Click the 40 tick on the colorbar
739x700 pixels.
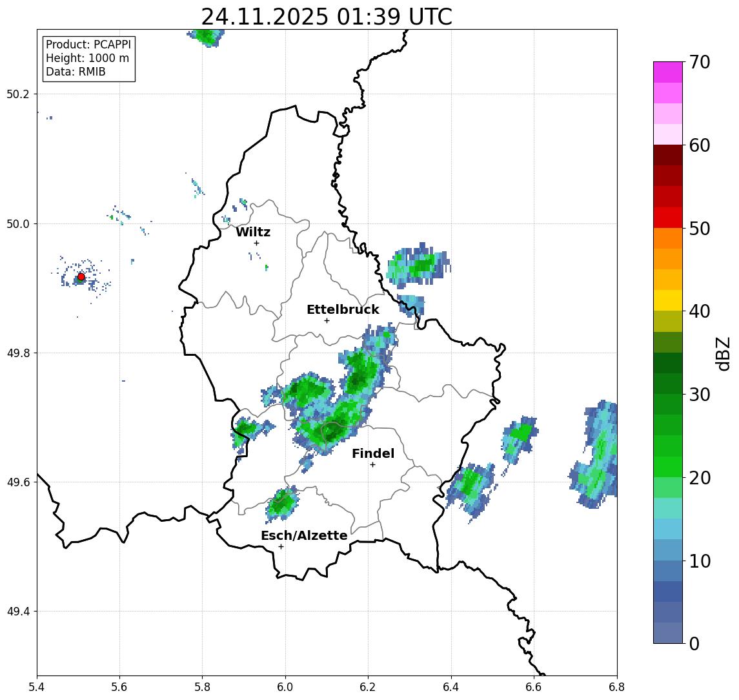point(700,311)
